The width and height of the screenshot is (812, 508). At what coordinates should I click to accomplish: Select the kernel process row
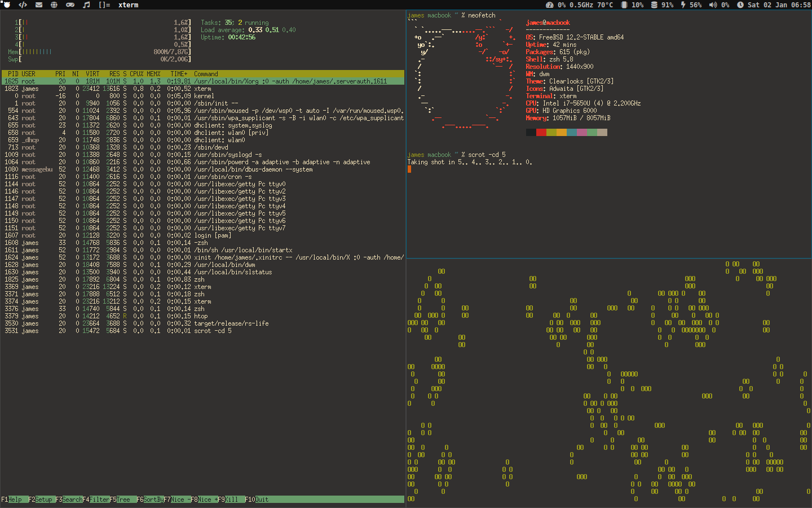tap(203, 96)
